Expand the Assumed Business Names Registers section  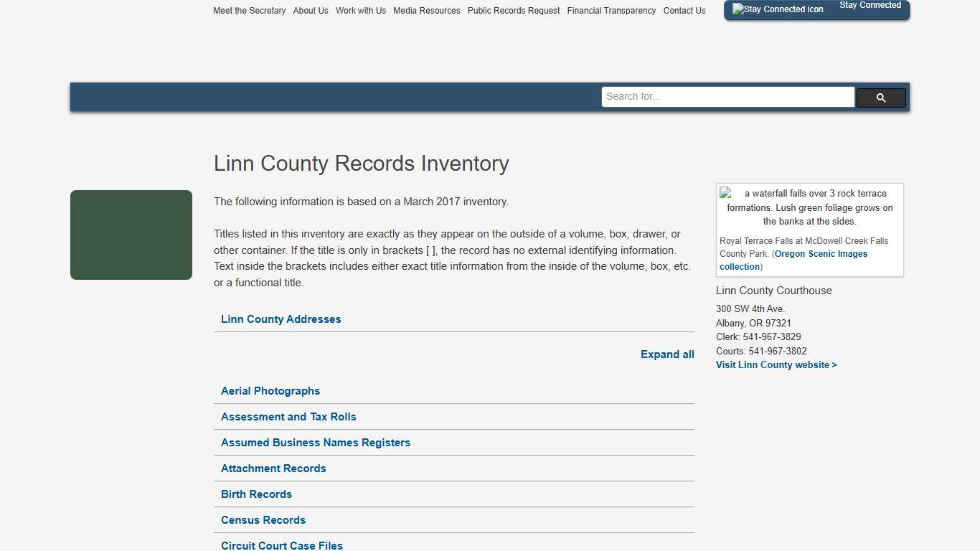[316, 443]
